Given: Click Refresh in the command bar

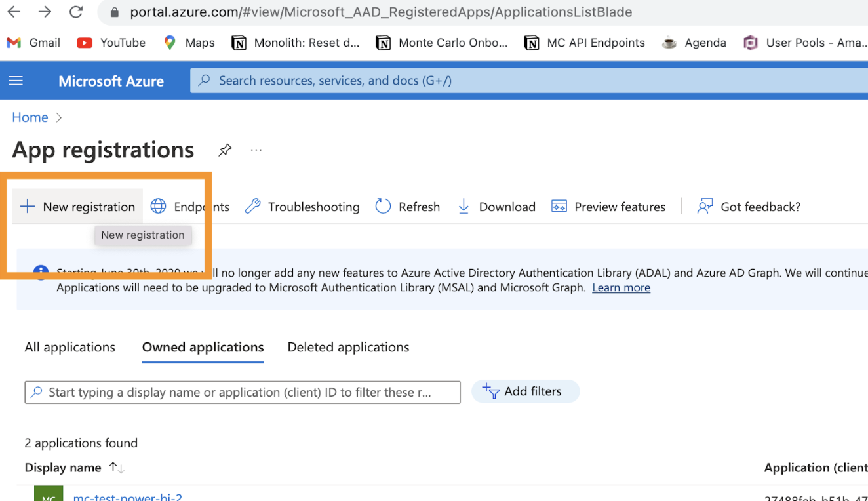Looking at the screenshot, I should tap(419, 207).
